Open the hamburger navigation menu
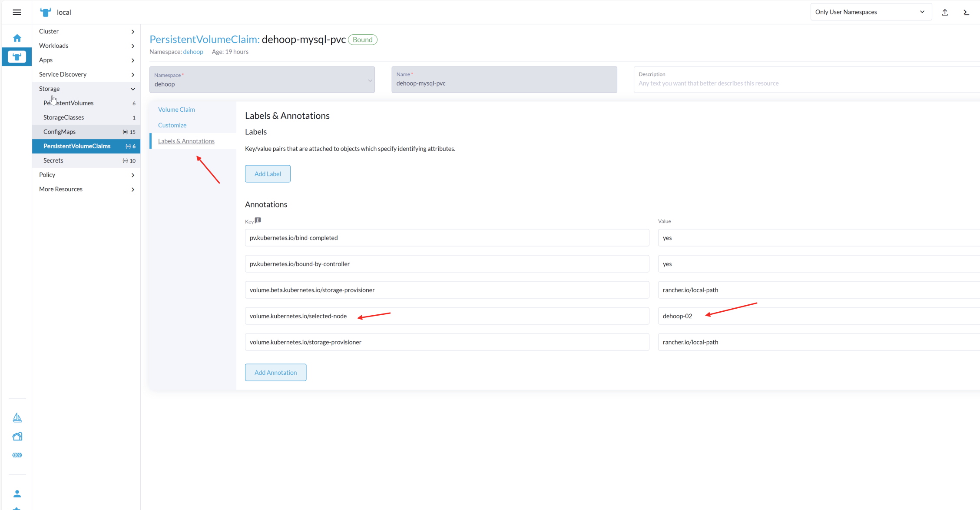 click(x=17, y=12)
